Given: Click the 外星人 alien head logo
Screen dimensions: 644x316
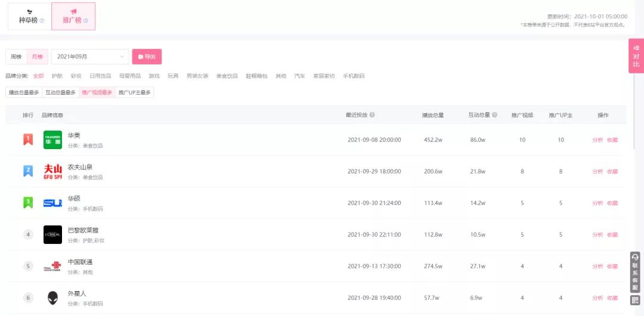Looking at the screenshot, I should pos(52,298).
